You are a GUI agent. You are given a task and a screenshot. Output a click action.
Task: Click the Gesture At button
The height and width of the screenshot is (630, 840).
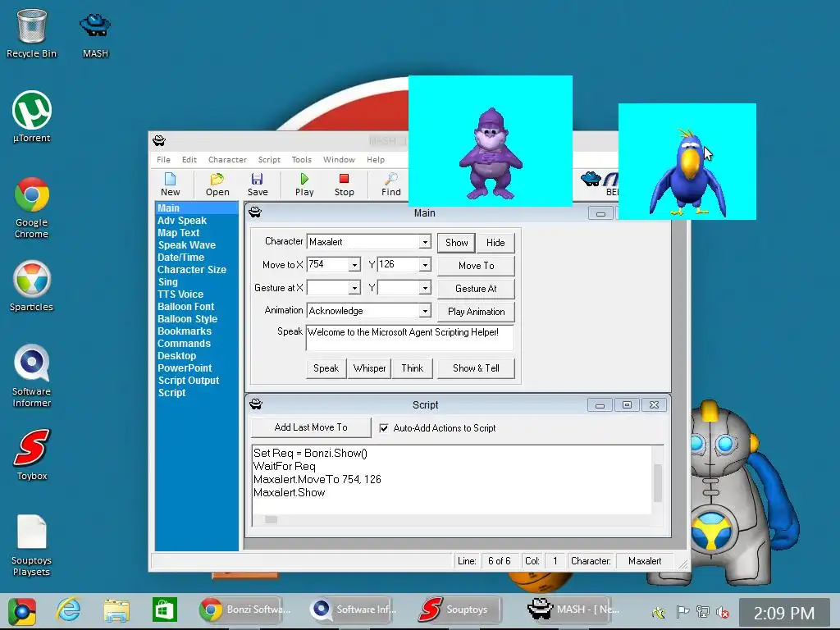pyautogui.click(x=477, y=289)
